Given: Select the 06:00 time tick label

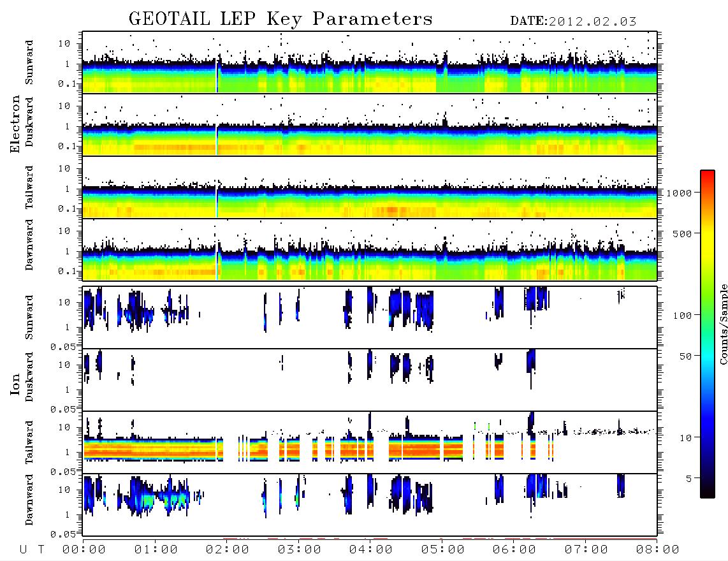Looking at the screenshot, I should click(x=514, y=550).
